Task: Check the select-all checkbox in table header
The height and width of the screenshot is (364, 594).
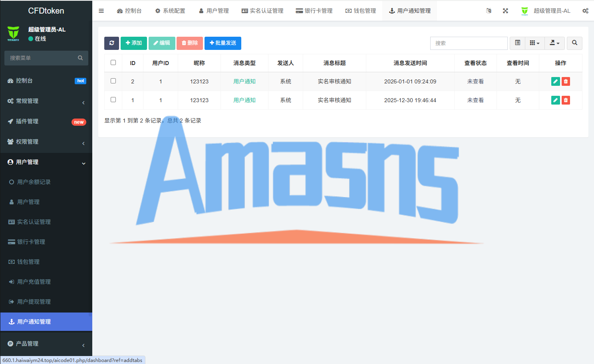Action: point(113,63)
